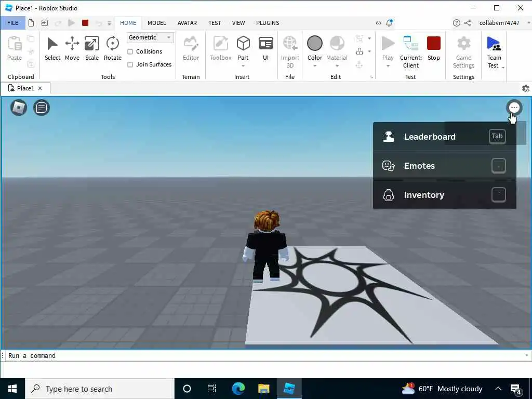Click the new file icon in quick access
The width and height of the screenshot is (532, 399).
coord(31,23)
